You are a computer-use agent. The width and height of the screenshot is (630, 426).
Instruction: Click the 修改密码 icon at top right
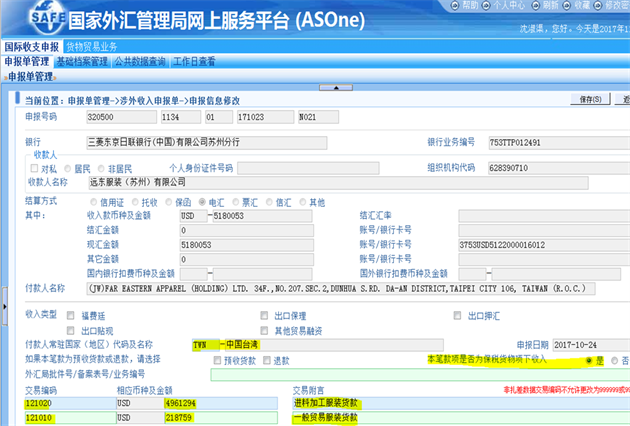610,5
